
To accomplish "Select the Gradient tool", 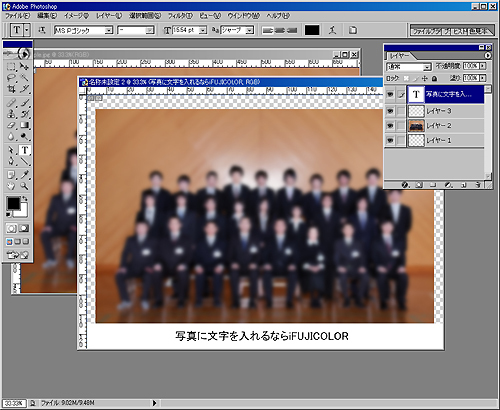I will pyautogui.click(x=24, y=125).
